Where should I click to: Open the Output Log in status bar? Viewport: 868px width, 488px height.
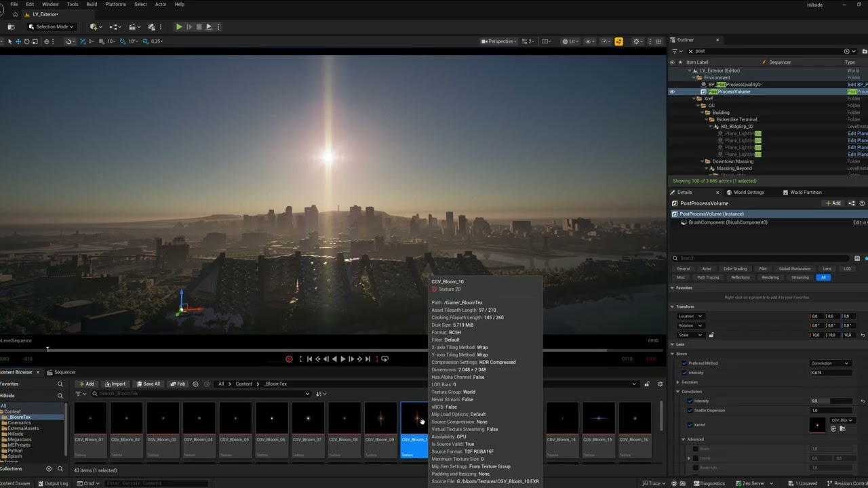pyautogui.click(x=53, y=483)
